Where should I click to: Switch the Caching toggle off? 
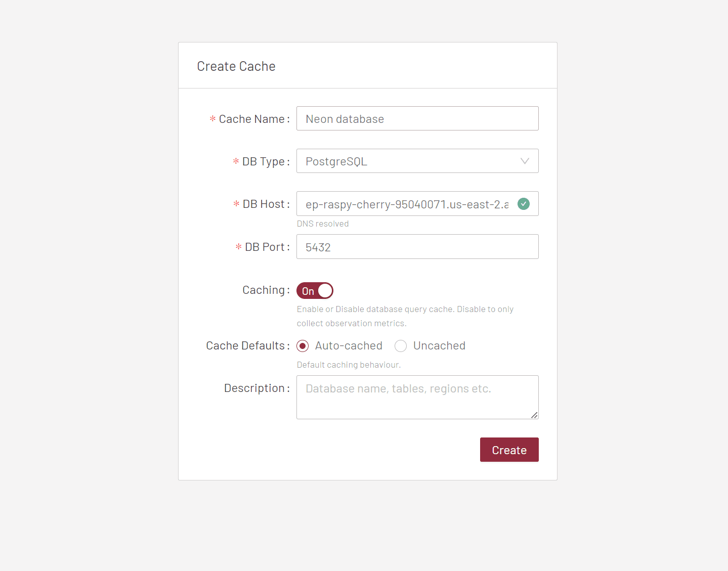pyautogui.click(x=315, y=290)
